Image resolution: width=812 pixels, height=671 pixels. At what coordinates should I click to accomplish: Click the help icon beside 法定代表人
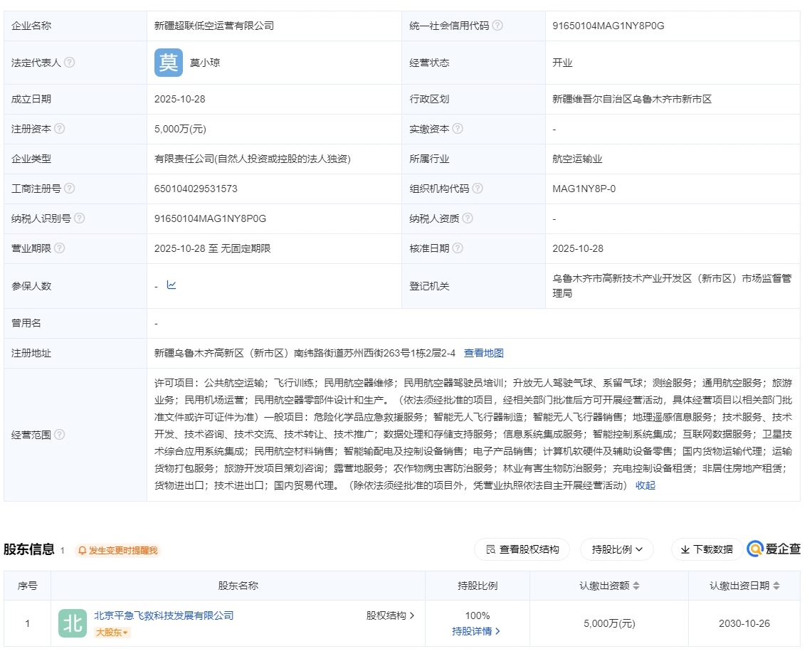point(69,62)
